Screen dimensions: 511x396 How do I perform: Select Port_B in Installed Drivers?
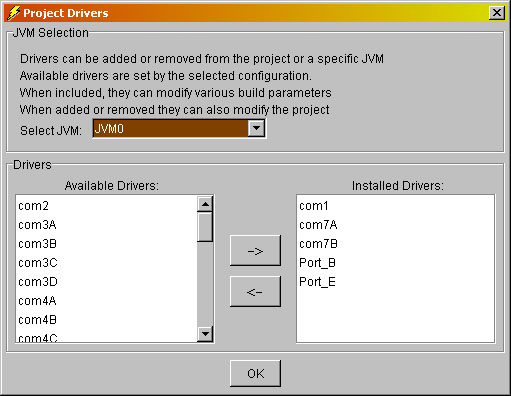click(395, 263)
